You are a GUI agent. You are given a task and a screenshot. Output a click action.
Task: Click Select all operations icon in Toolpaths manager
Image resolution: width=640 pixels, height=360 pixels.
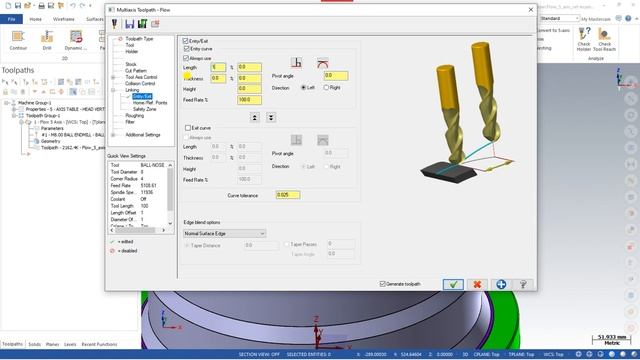click(5, 82)
